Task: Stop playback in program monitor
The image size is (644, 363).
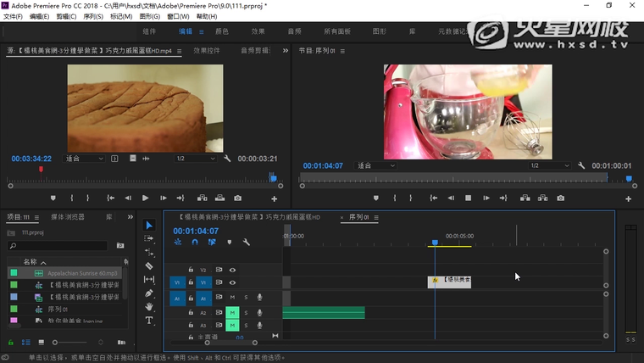Action: (468, 198)
